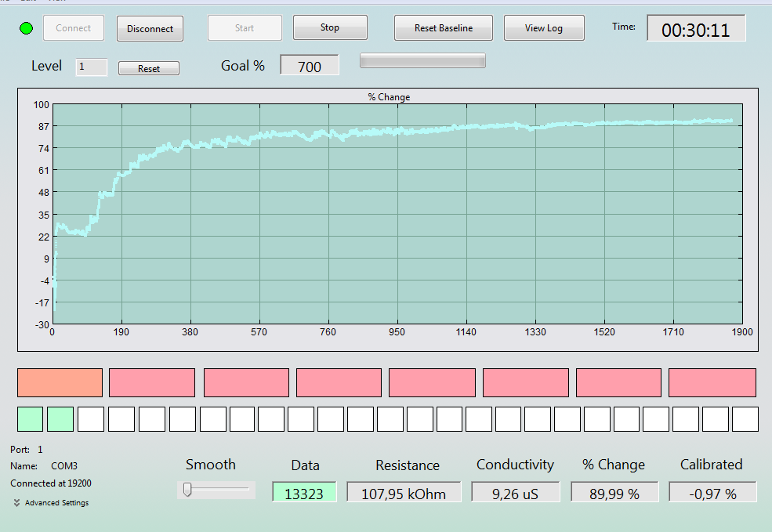This screenshot has height=532, width=772.
Task: Click the green connection status indicator
Action: (x=26, y=28)
